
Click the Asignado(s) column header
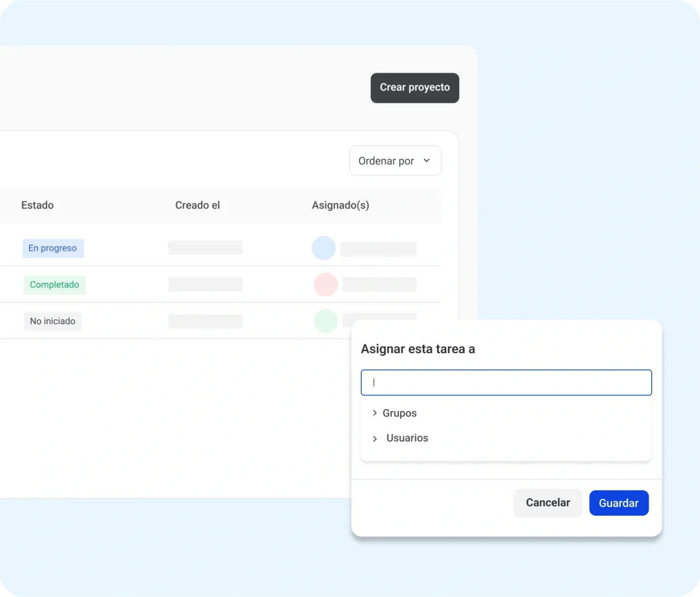pyautogui.click(x=340, y=205)
